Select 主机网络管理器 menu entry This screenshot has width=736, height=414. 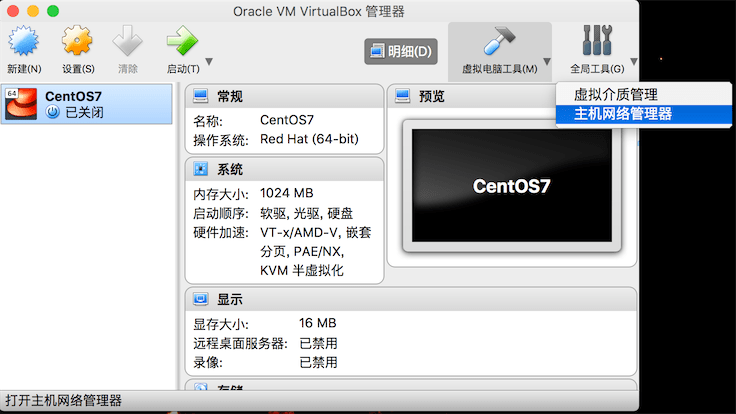click(644, 114)
